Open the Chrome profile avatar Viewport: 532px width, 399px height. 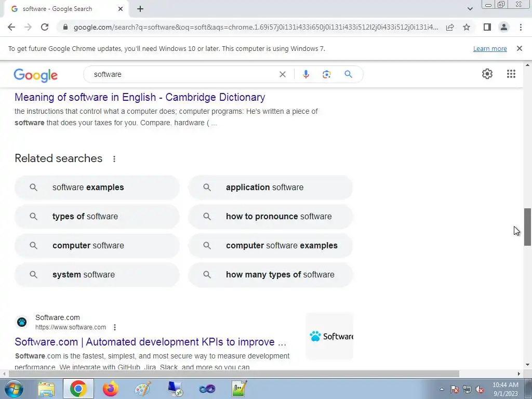(x=504, y=27)
